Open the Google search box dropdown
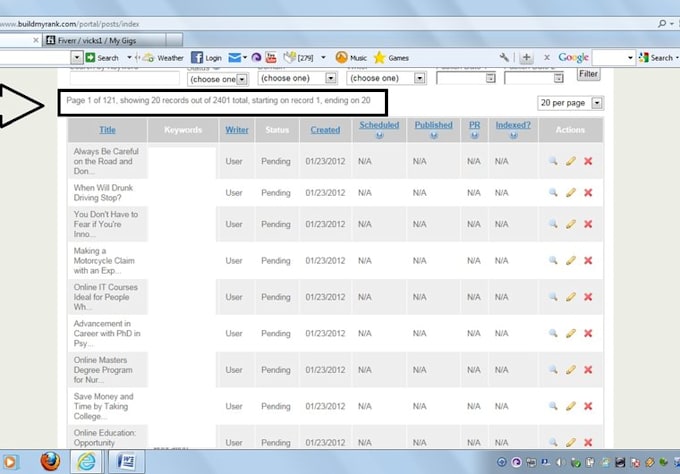This screenshot has width=680, height=474. click(630, 58)
